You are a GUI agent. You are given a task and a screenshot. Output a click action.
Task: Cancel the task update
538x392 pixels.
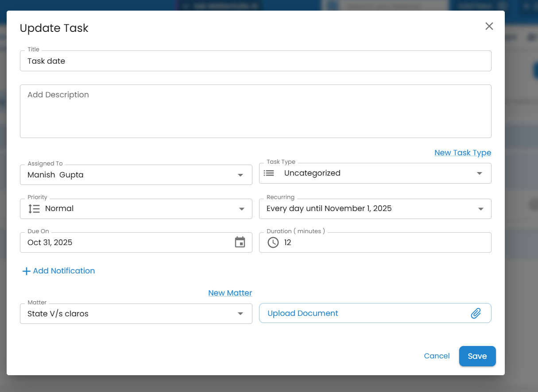[x=437, y=356]
